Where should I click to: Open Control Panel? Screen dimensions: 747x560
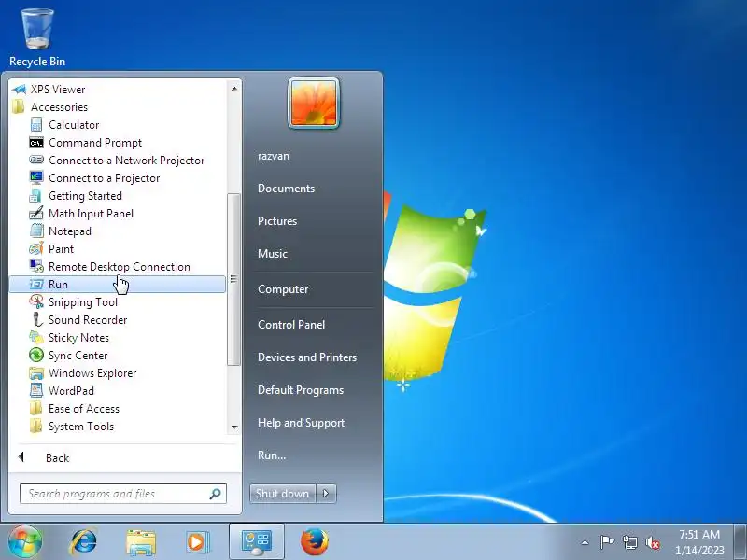point(291,324)
